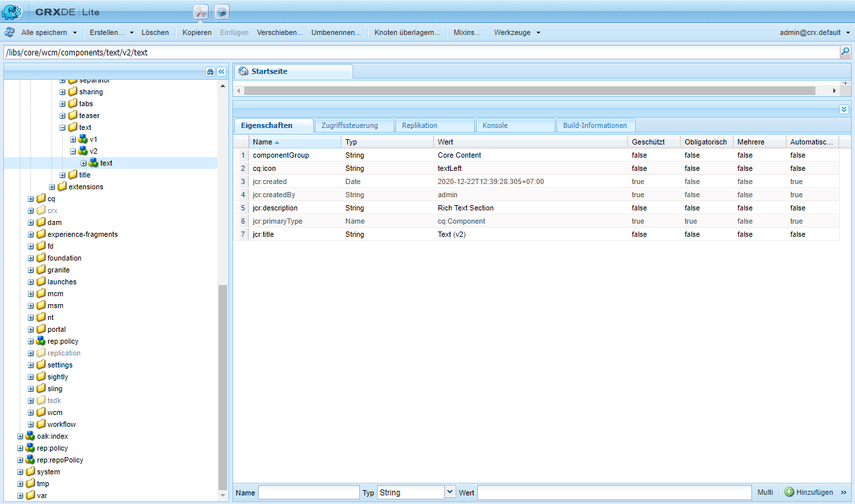Click the folder icon for system
Screen dimensions: 855x504
tap(30, 472)
